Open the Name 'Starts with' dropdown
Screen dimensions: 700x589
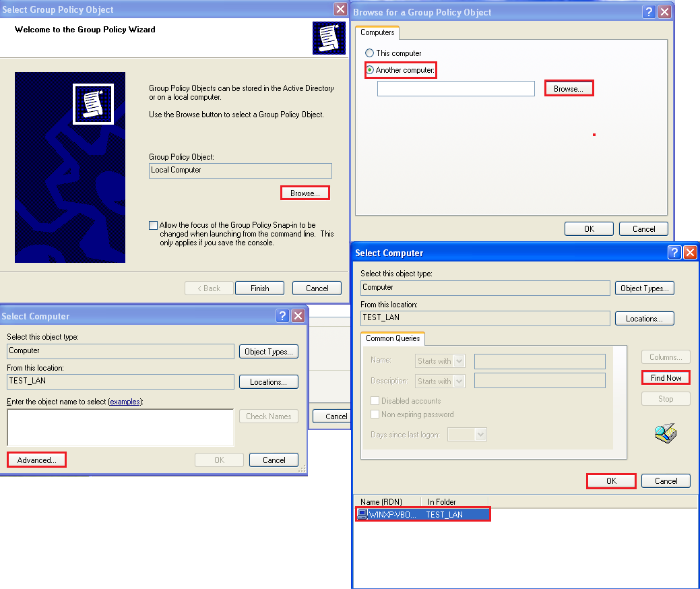tap(440, 361)
